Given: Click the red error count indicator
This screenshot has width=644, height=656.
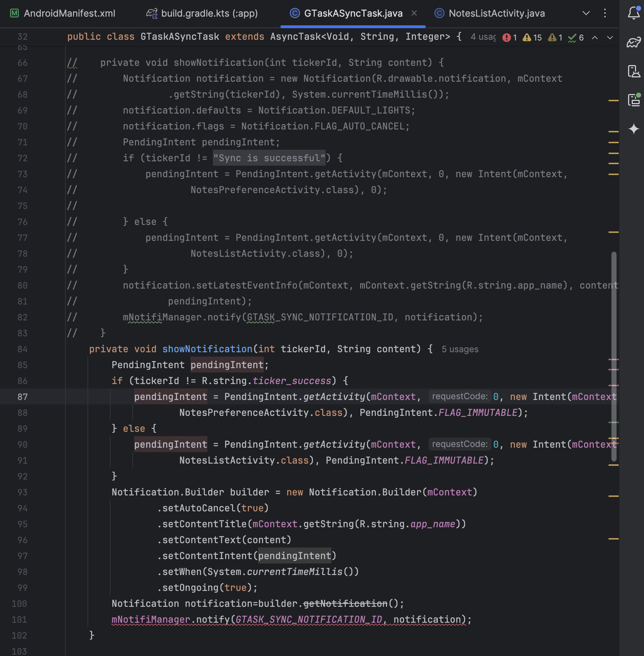Looking at the screenshot, I should (510, 38).
